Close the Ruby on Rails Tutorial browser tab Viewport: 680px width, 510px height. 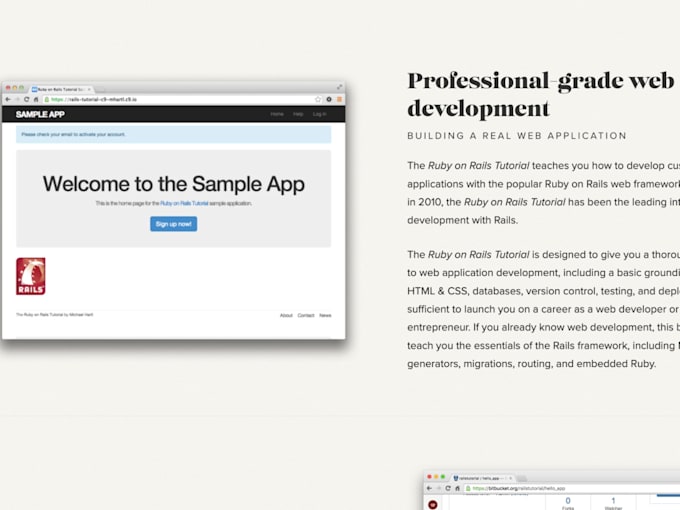point(89,89)
